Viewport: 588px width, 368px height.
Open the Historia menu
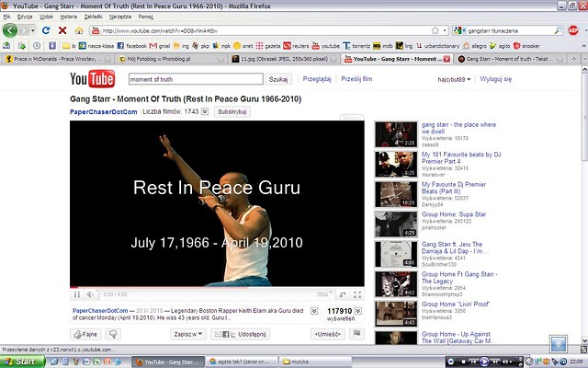69,17
